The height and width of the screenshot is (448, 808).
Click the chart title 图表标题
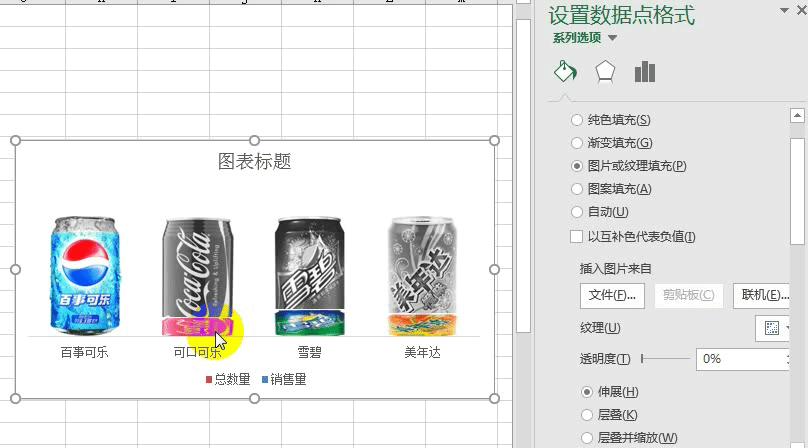coord(255,161)
